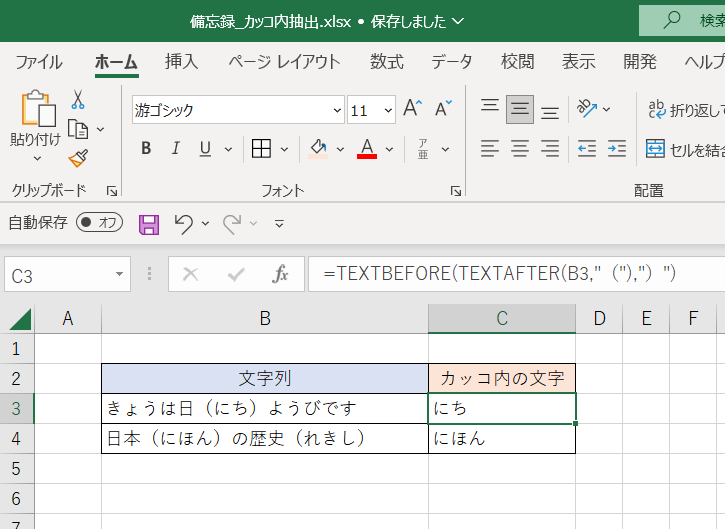725x529 pixels.
Task: Apply fill color with paint bucket
Action: (318, 149)
